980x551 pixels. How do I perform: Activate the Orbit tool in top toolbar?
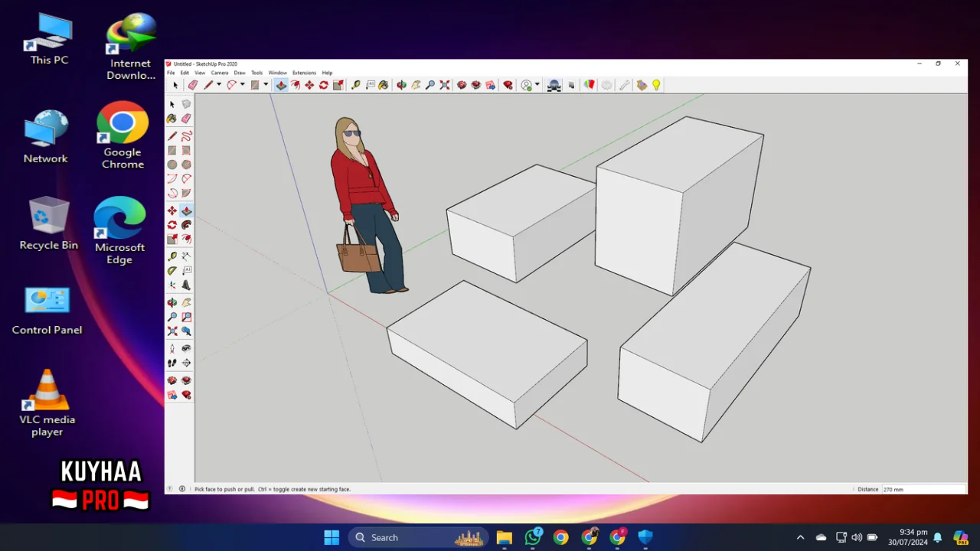pos(401,85)
